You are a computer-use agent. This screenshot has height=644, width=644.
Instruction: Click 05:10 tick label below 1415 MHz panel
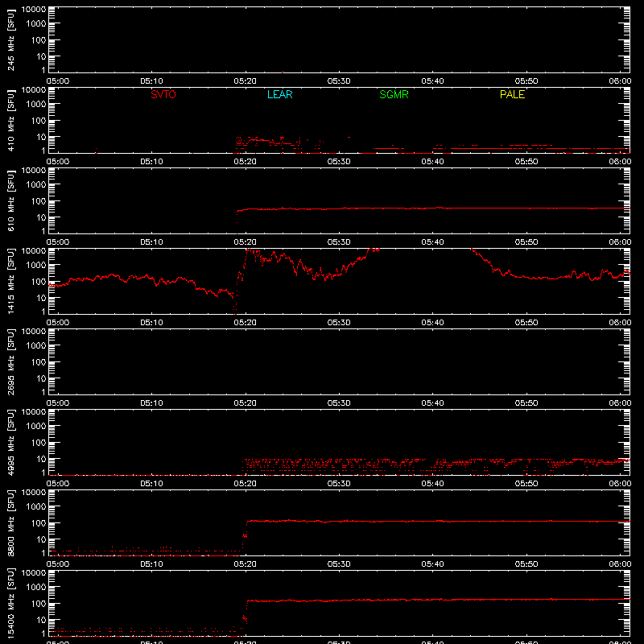coord(151,323)
